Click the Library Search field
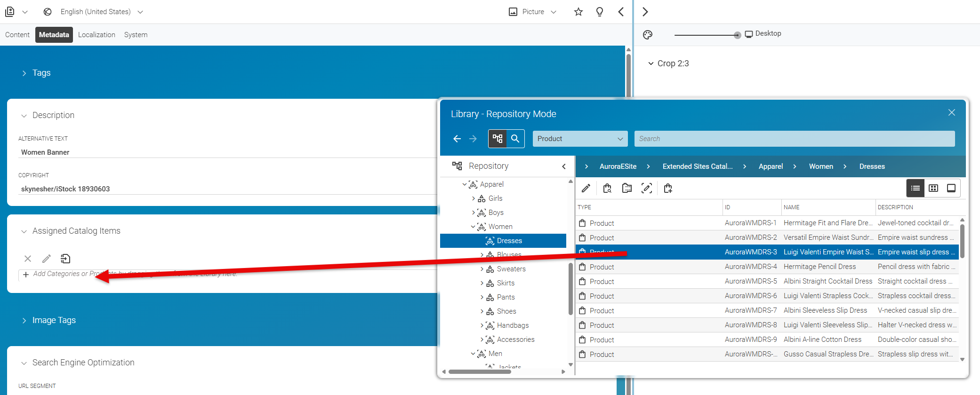Viewport: 980px width, 395px height. (x=795, y=139)
